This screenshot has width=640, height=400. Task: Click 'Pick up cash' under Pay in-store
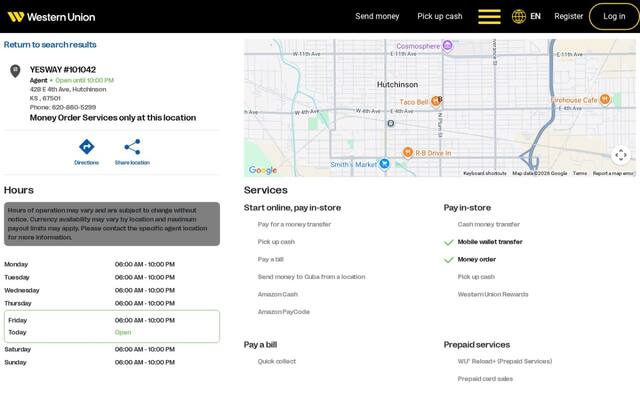476,277
